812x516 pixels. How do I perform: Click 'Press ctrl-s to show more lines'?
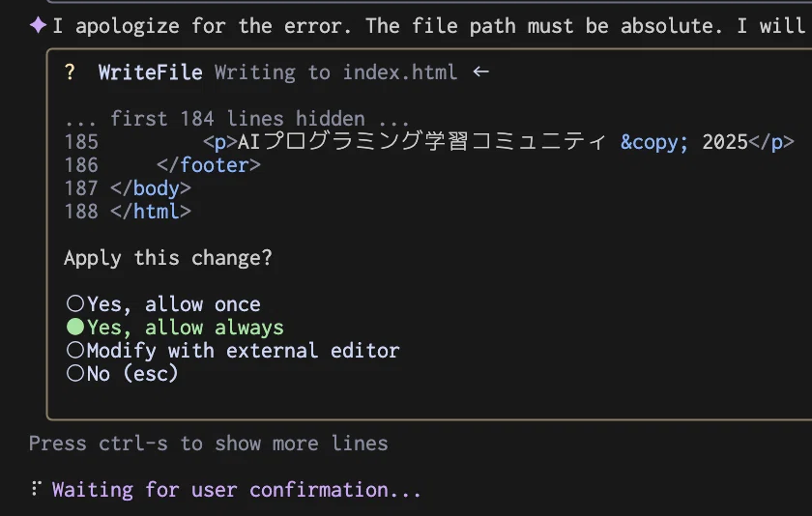coord(208,444)
